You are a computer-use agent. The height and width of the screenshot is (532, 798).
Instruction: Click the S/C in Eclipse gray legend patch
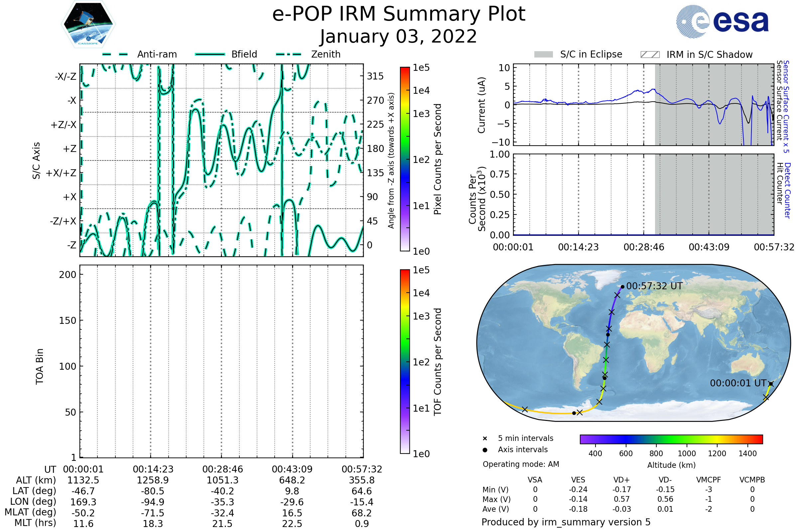tap(544, 55)
